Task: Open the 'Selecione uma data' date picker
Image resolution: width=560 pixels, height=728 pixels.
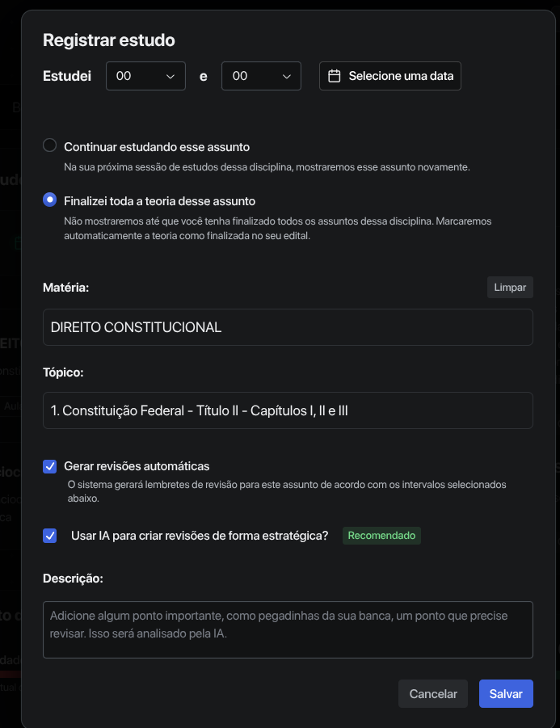Action: coord(390,76)
